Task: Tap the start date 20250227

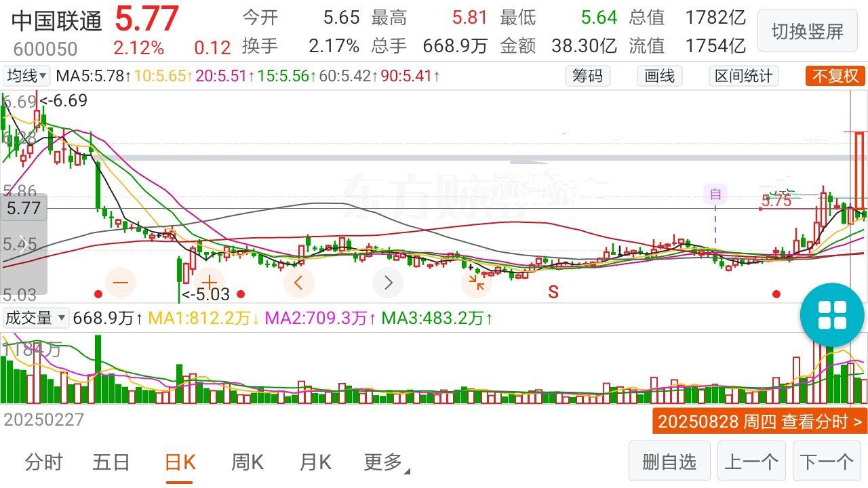Action: tap(44, 420)
